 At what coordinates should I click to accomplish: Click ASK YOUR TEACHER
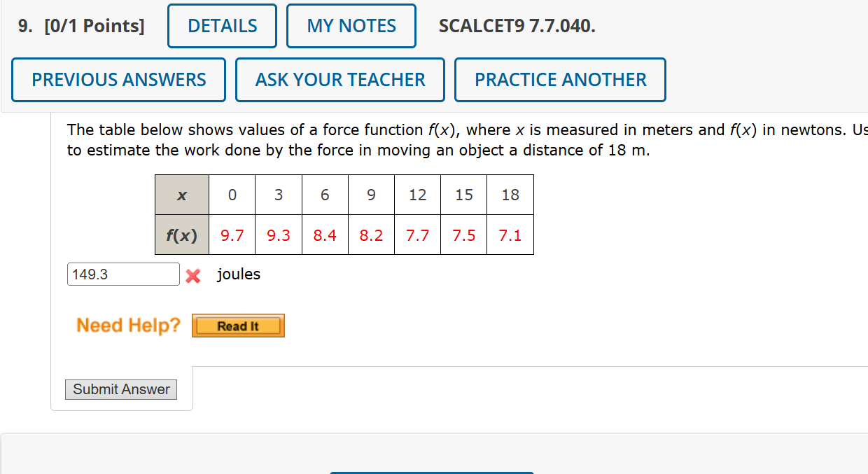click(339, 79)
